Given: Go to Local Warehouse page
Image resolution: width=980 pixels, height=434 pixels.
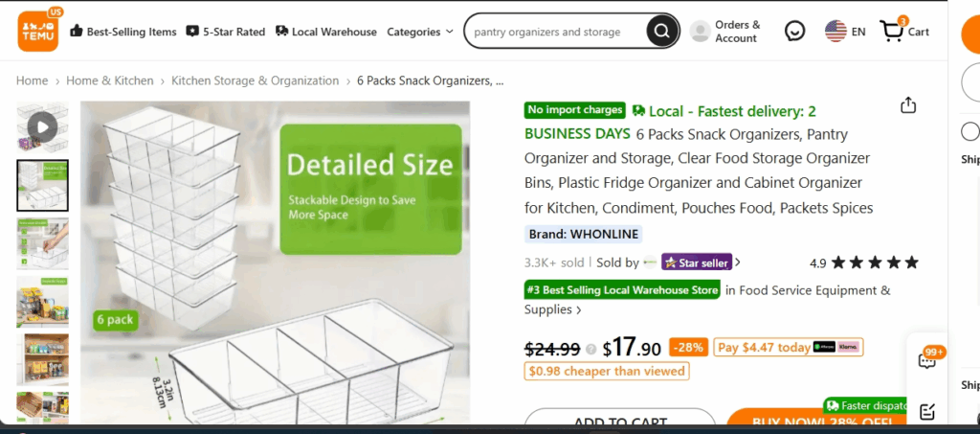Looking at the screenshot, I should pyautogui.click(x=325, y=32).
